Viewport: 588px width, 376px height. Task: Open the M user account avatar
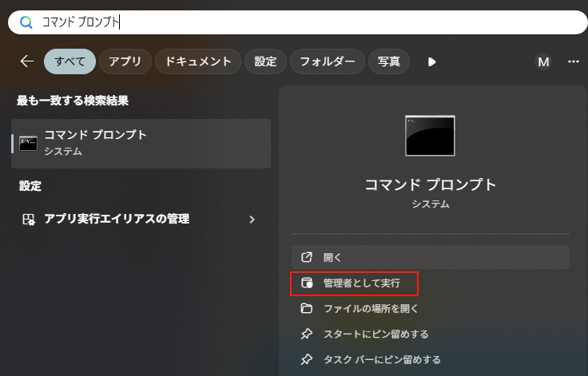(x=543, y=61)
